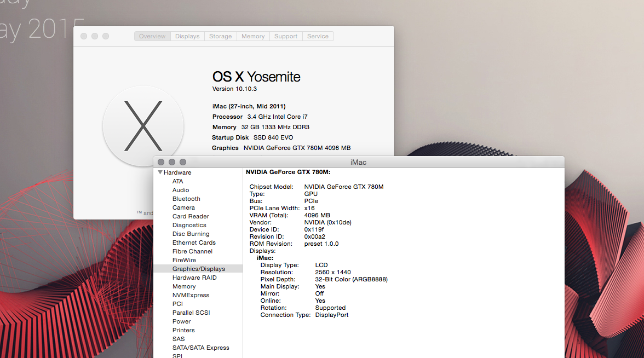
Task: Select Audio in the sidebar
Action: coord(181,190)
